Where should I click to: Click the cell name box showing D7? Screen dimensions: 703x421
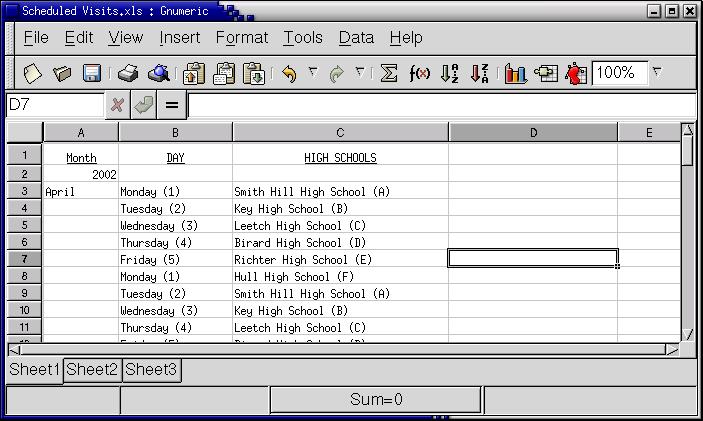click(55, 105)
